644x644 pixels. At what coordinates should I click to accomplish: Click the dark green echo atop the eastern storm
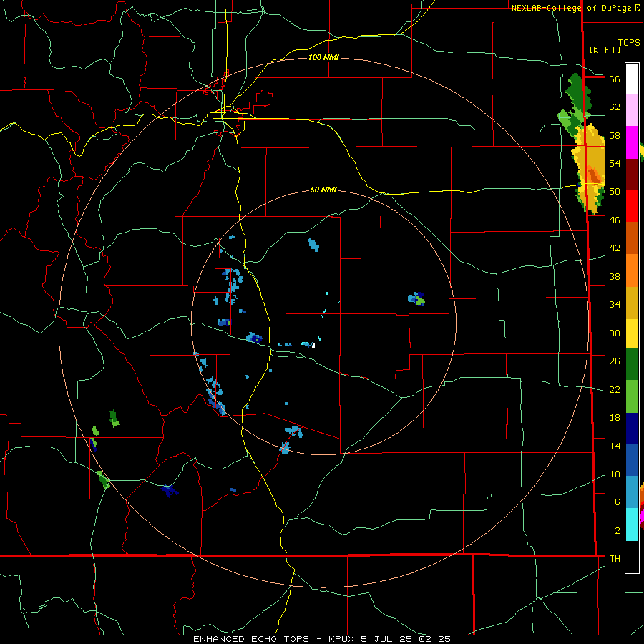pyautogui.click(x=579, y=95)
